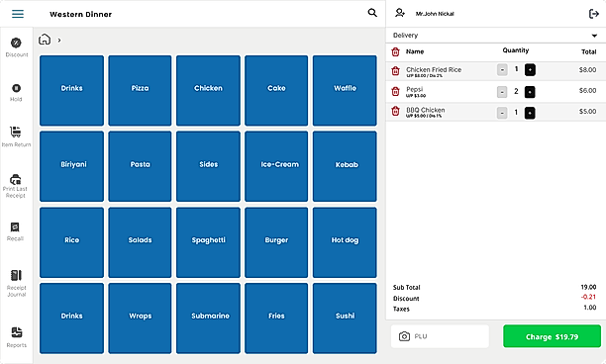
Task: Click the breadcrumb chevron beside home
Action: [59, 41]
